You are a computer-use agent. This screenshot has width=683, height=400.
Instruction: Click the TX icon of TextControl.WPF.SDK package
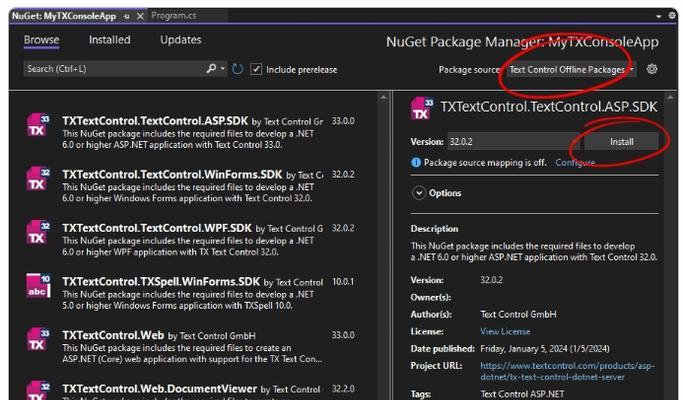(38, 232)
